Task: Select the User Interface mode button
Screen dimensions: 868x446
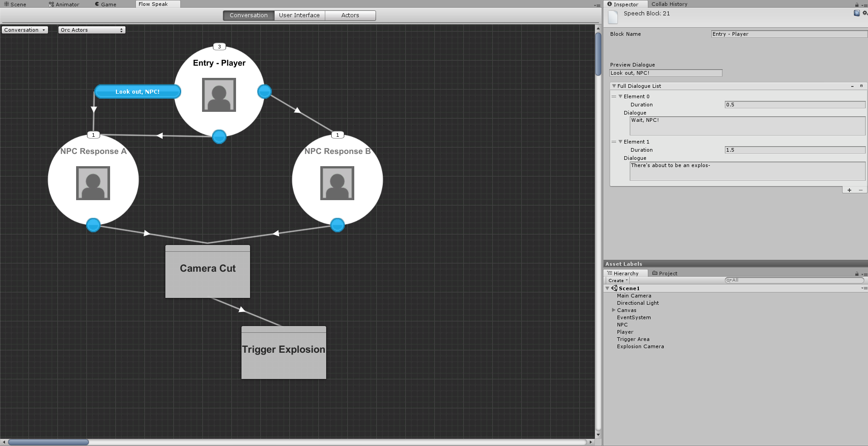Action: (299, 15)
